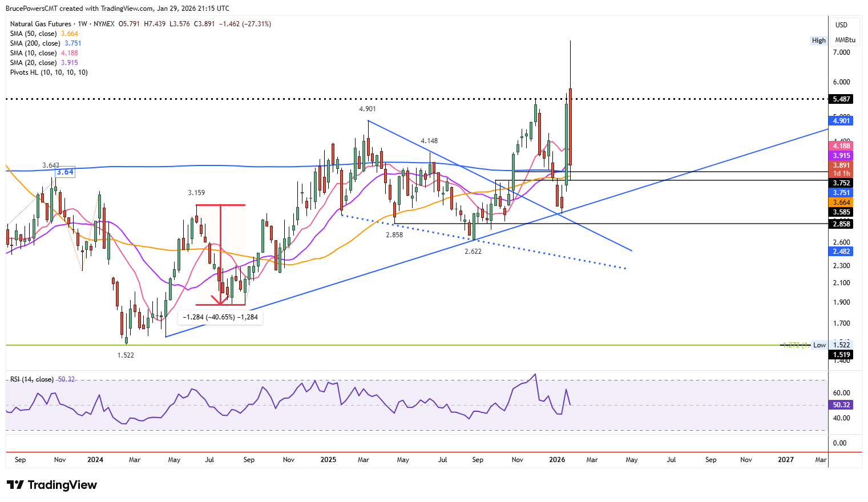Click the red 3.891 last price label
Image resolution: width=868 pixels, height=502 pixels.
coord(841,165)
